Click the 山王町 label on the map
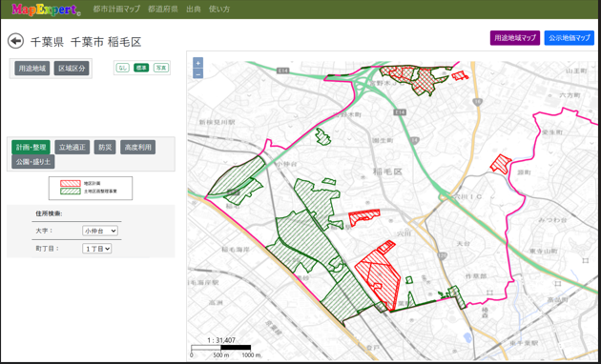Viewport: 601px width, 364px height. point(577,71)
